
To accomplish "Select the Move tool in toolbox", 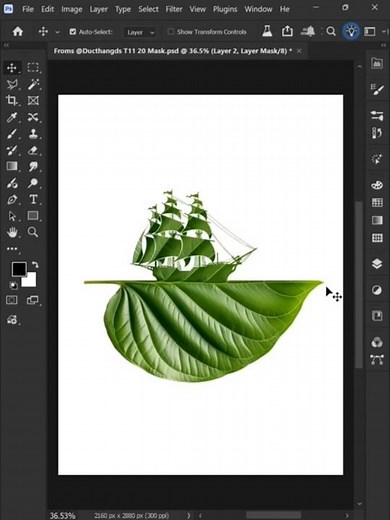I will 12,68.
